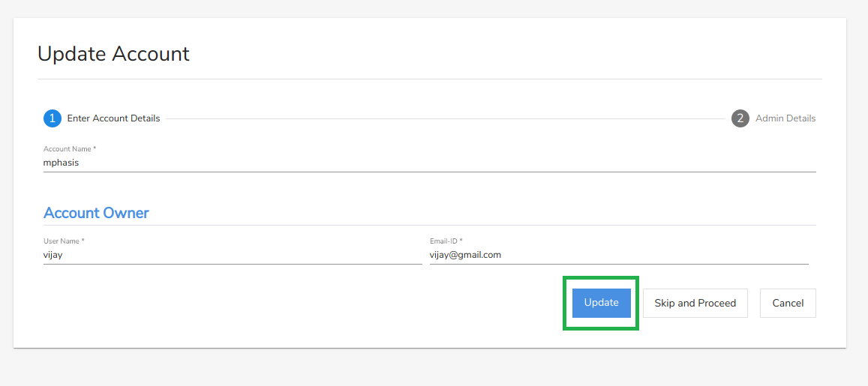868x386 pixels.
Task: Click the "Update Account" page heading
Action: (113, 54)
